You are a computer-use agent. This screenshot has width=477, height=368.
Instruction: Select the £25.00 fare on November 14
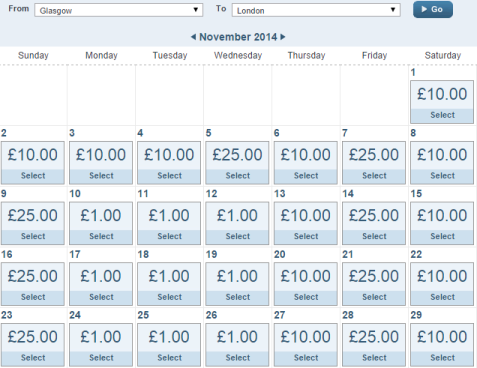[x=374, y=223]
